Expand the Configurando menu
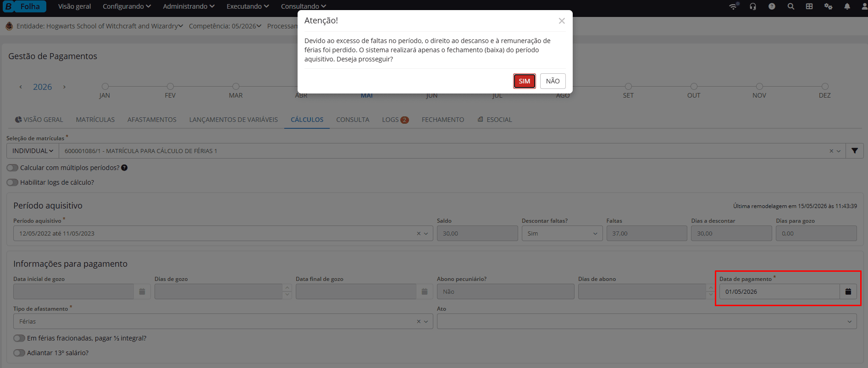Screen dimensions: 868x368 coord(127,6)
